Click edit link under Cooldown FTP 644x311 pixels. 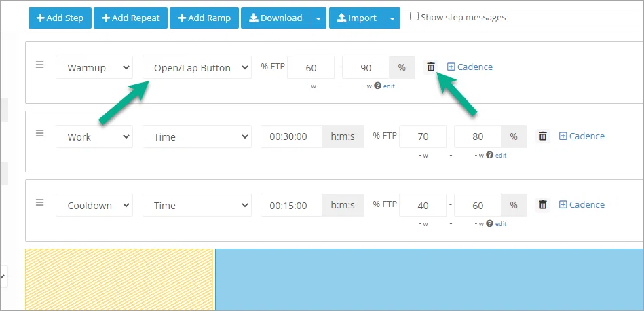tap(501, 224)
